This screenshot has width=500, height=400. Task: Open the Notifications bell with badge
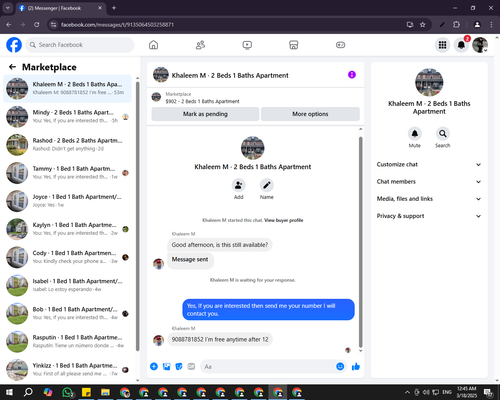click(x=461, y=45)
